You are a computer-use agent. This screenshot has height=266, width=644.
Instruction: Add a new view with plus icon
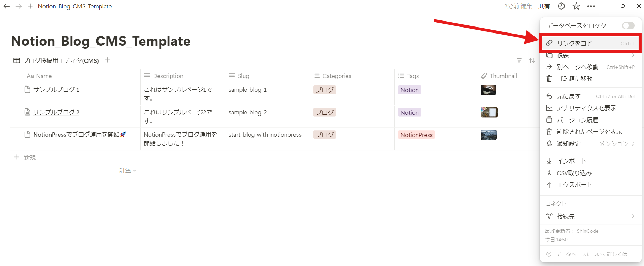pos(107,60)
